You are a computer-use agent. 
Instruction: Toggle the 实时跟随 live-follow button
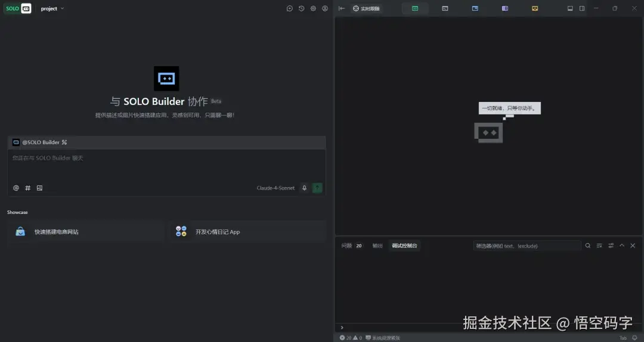[366, 8]
